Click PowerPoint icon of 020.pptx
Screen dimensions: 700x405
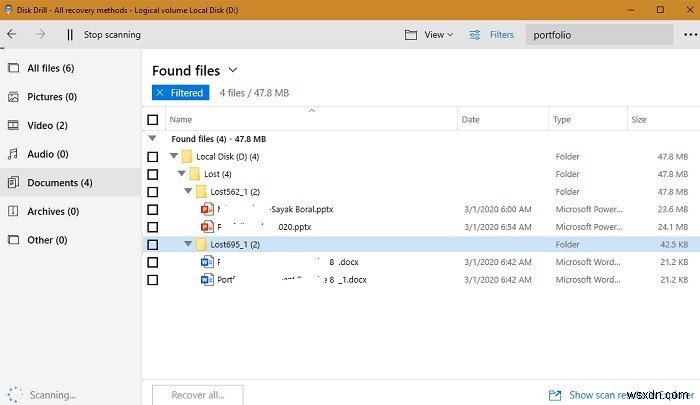[x=207, y=227]
